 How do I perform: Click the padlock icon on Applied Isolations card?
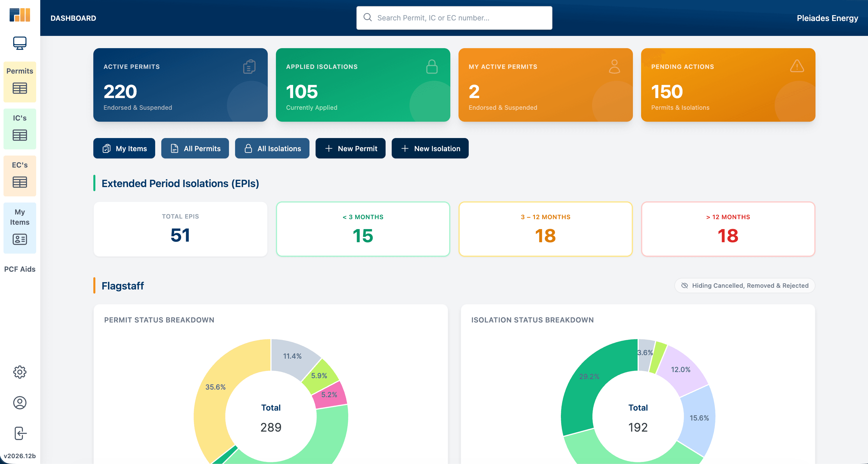point(432,67)
